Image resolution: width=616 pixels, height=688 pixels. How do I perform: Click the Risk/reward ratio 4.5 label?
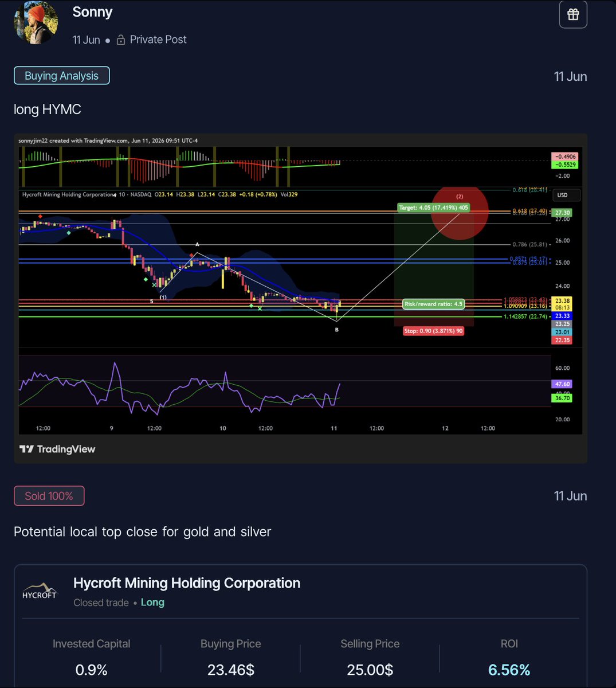point(433,304)
